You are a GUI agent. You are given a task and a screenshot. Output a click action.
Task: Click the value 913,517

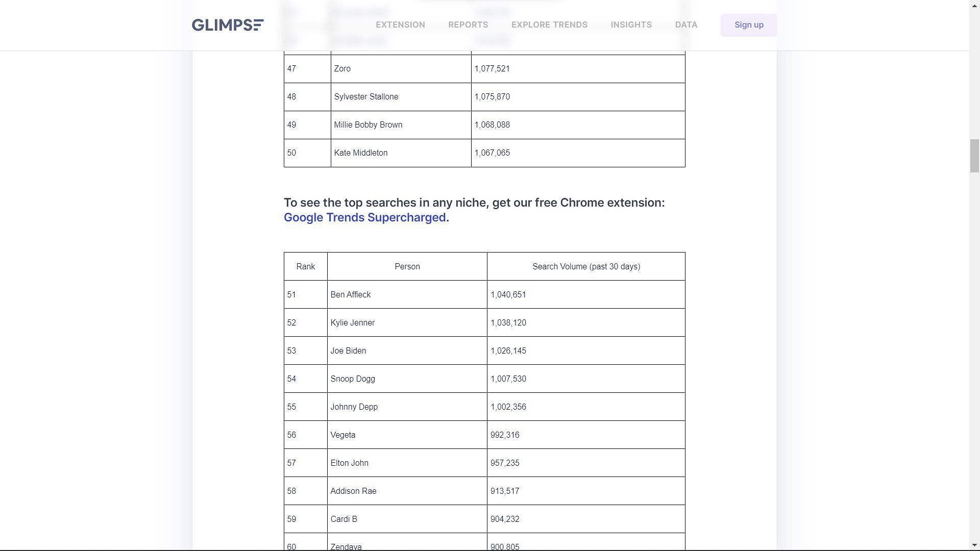pyautogui.click(x=505, y=491)
